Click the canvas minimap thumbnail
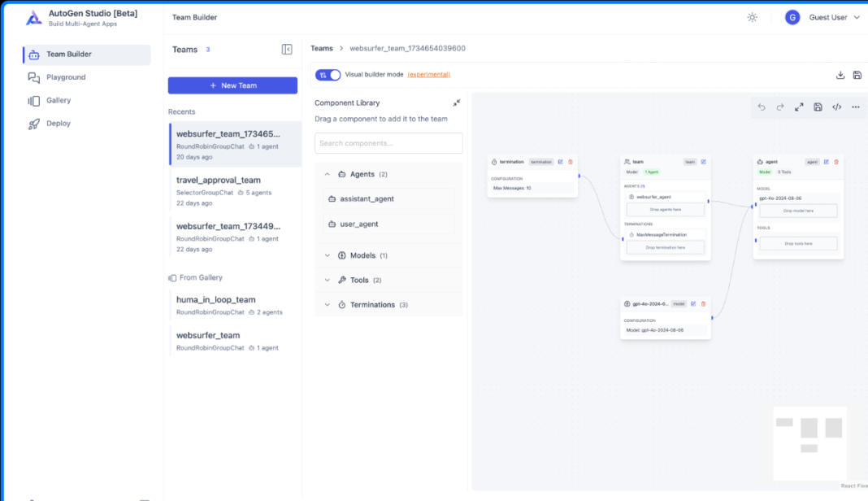 809,443
